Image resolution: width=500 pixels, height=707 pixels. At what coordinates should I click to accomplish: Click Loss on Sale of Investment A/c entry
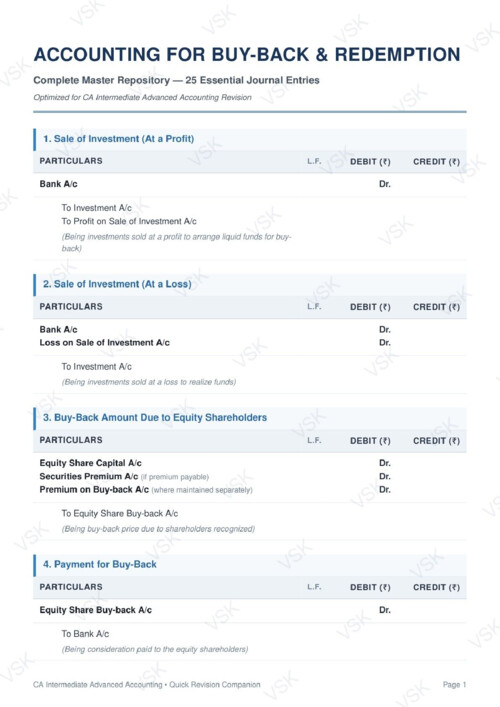point(105,343)
